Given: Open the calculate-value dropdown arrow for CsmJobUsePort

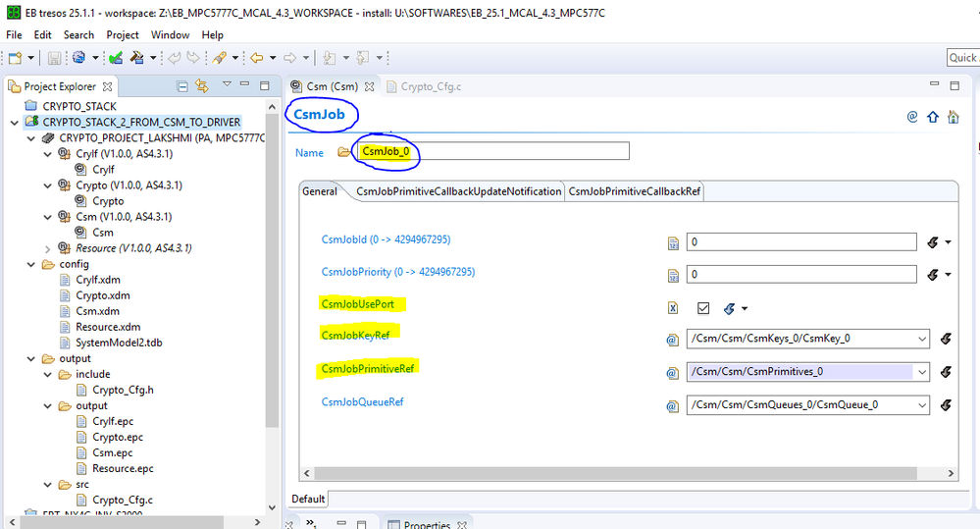Looking at the screenshot, I should 745,308.
